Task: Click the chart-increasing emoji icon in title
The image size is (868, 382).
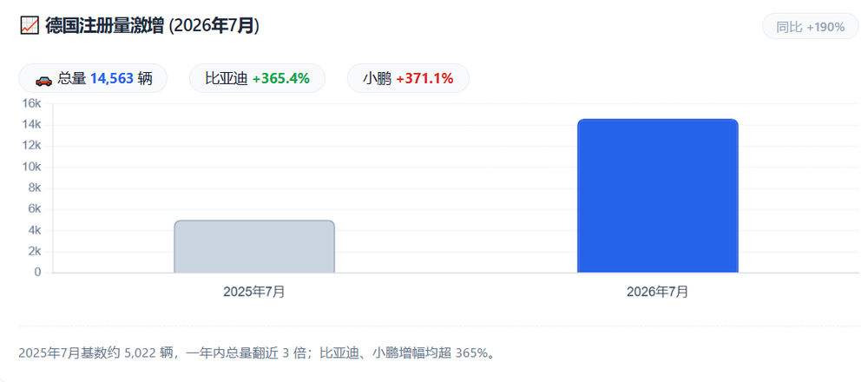Action: point(29,25)
